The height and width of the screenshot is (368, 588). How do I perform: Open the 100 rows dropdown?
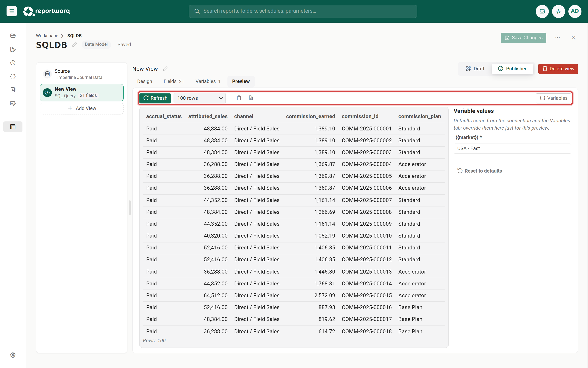(x=199, y=98)
